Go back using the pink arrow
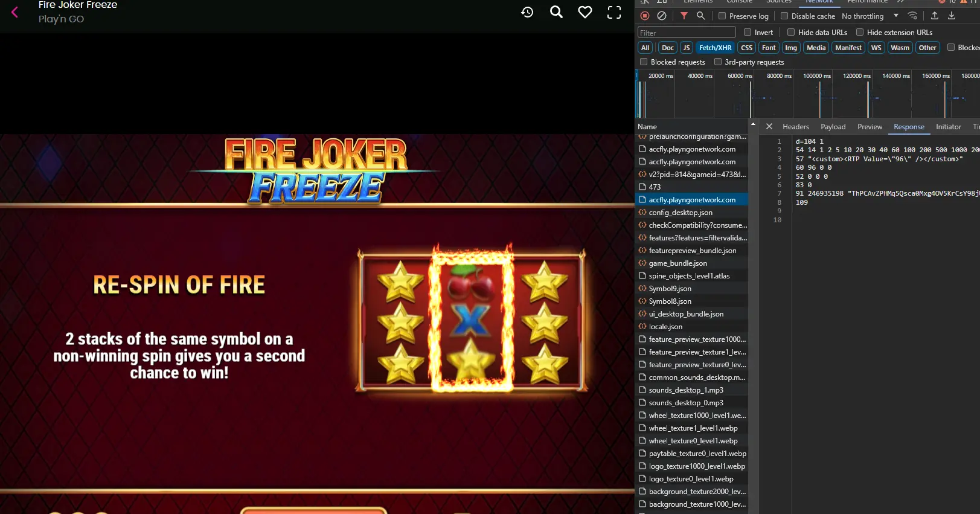The height and width of the screenshot is (514, 980). click(15, 12)
